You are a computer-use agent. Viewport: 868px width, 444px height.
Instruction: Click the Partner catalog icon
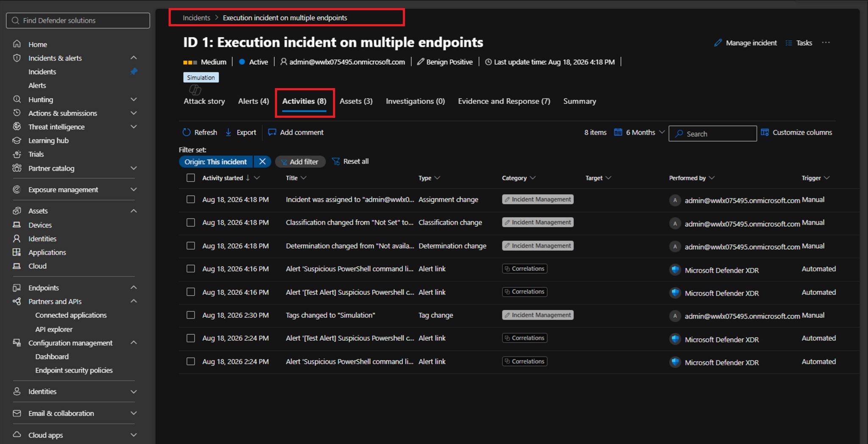tap(17, 168)
